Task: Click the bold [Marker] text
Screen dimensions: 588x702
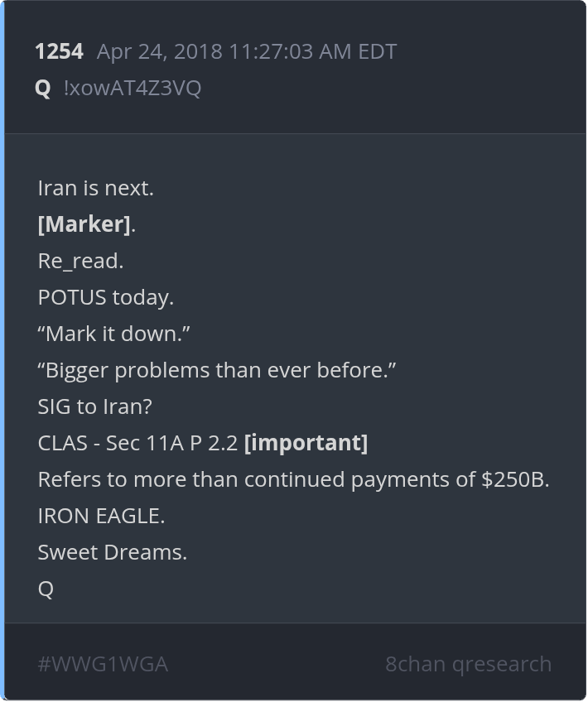Action: point(84,224)
